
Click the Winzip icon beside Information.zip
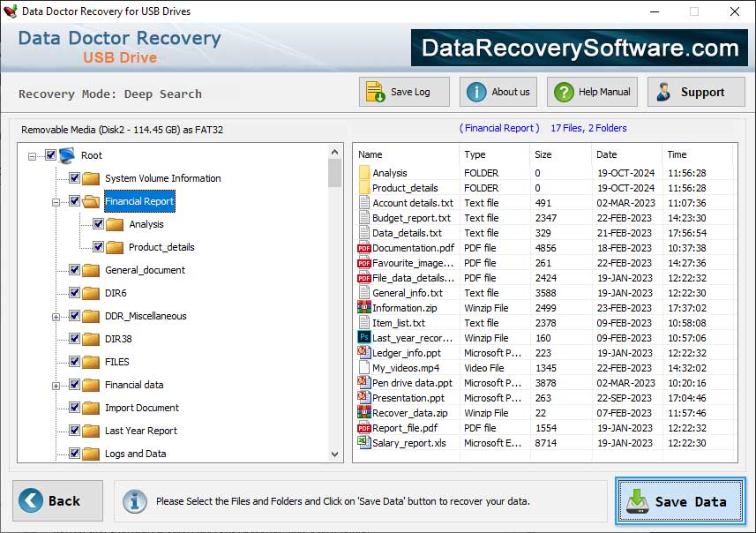(x=365, y=308)
